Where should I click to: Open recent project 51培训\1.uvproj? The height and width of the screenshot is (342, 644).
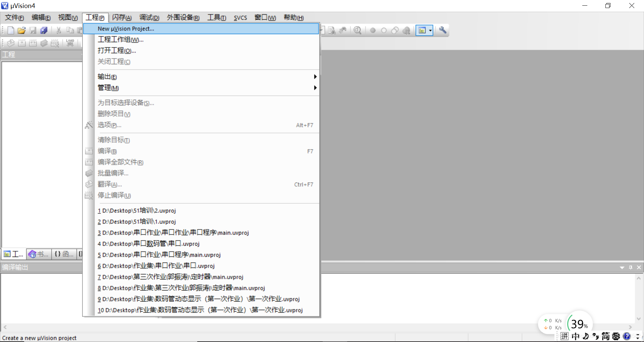point(201,222)
